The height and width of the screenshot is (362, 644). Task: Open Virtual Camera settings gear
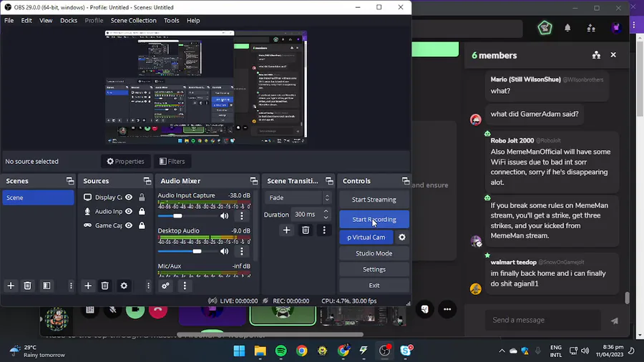coord(402,238)
